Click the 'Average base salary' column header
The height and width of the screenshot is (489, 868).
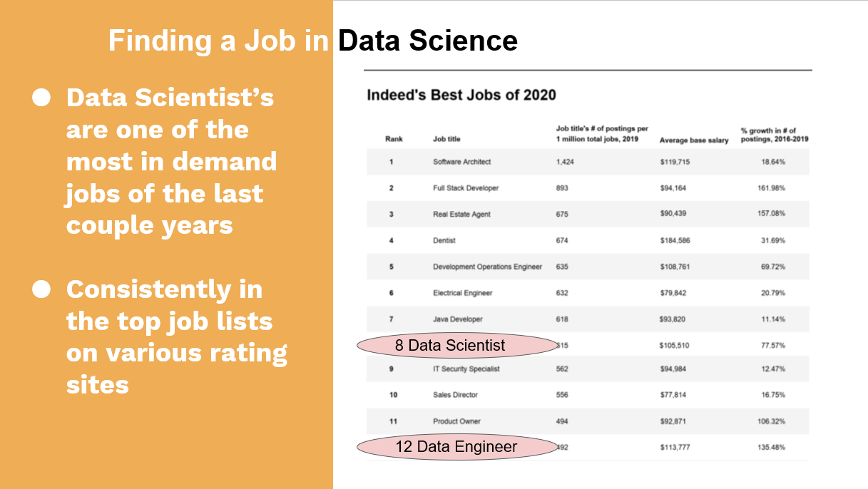[x=694, y=140]
